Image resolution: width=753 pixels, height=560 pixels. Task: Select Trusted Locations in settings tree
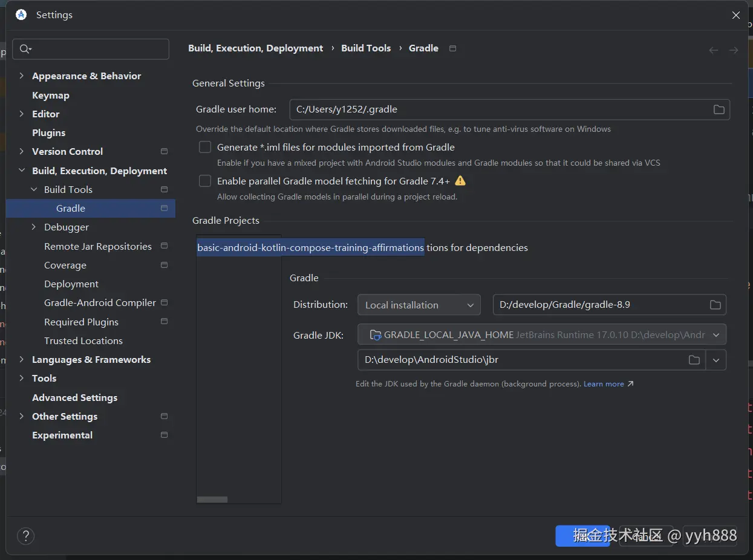(x=83, y=340)
